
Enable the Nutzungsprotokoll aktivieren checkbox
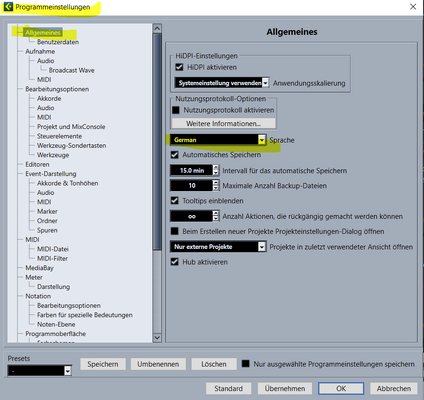tap(176, 110)
